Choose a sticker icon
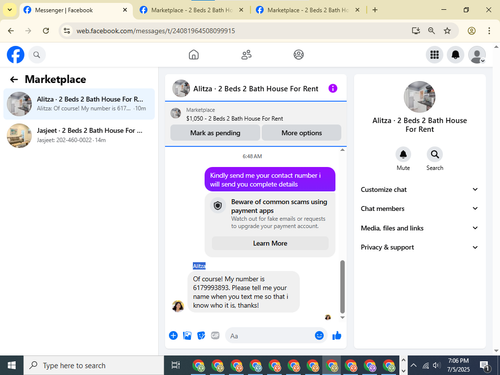500x375 pixels. [x=201, y=335]
